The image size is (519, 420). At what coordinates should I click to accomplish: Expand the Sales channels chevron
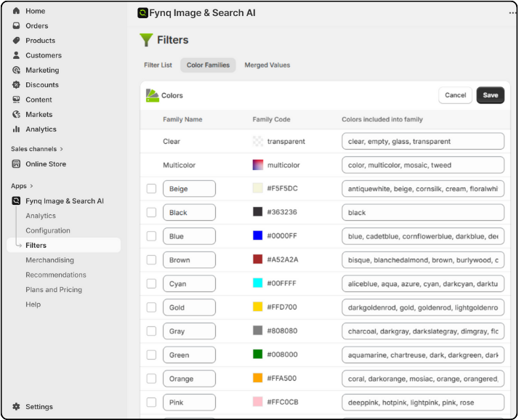(62, 149)
